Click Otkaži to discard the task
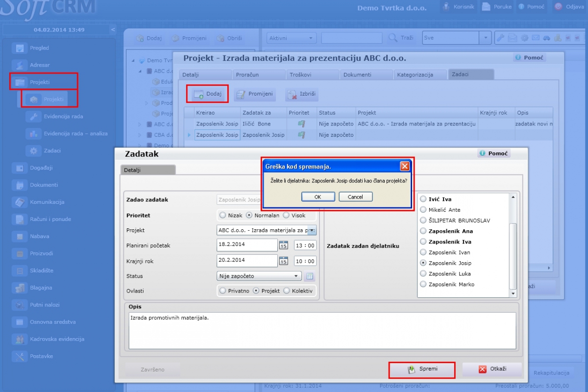Viewport: 588px width, 392px height. coord(492,369)
